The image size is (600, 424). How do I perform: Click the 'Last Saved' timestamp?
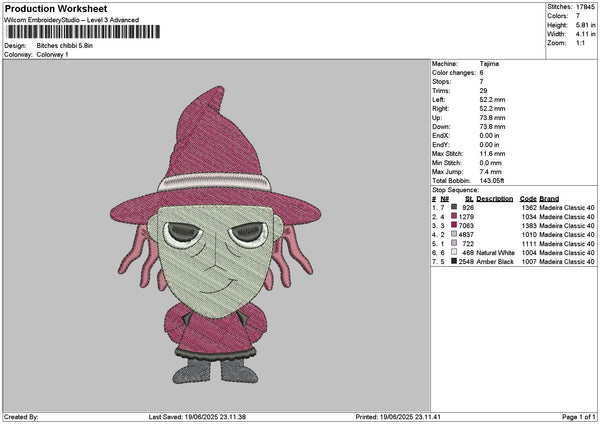(x=197, y=417)
